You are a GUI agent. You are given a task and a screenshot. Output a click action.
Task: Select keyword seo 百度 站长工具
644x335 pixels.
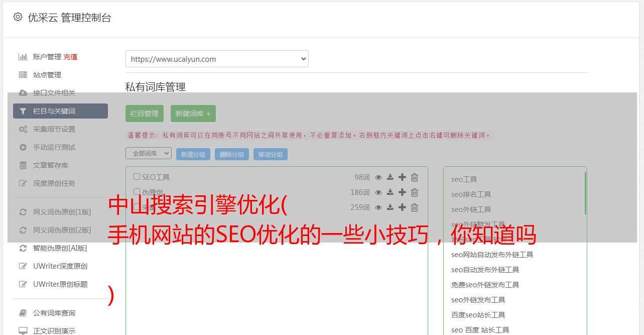click(x=480, y=330)
